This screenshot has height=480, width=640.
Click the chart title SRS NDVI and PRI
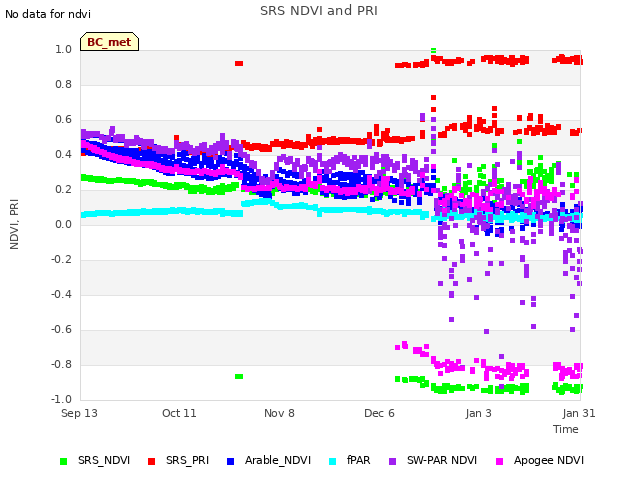(319, 10)
